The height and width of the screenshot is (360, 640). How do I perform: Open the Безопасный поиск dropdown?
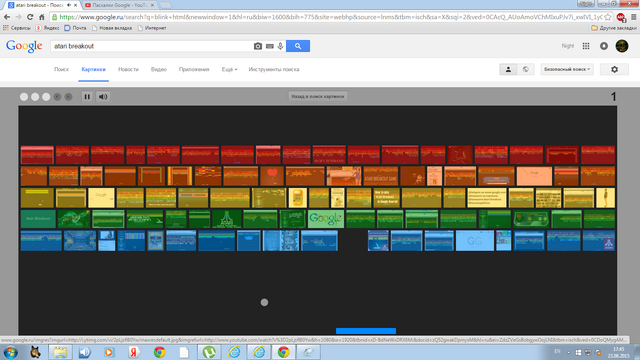tap(567, 69)
